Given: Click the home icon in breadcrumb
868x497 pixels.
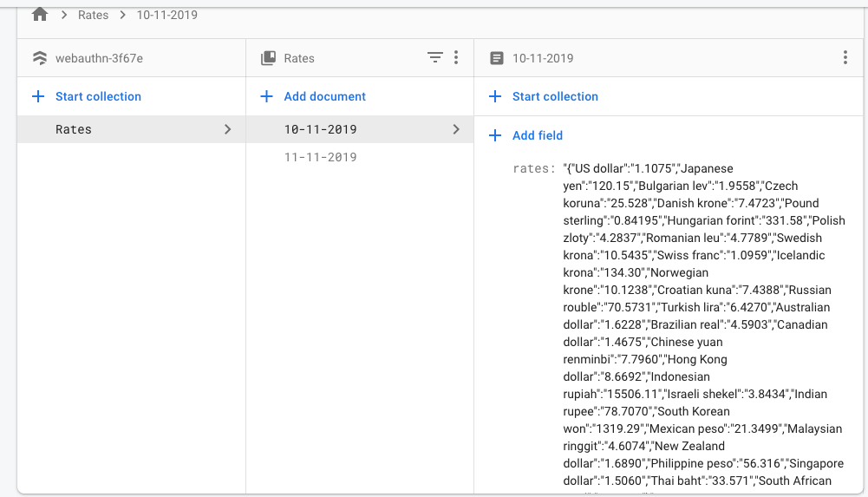Looking at the screenshot, I should point(39,15).
